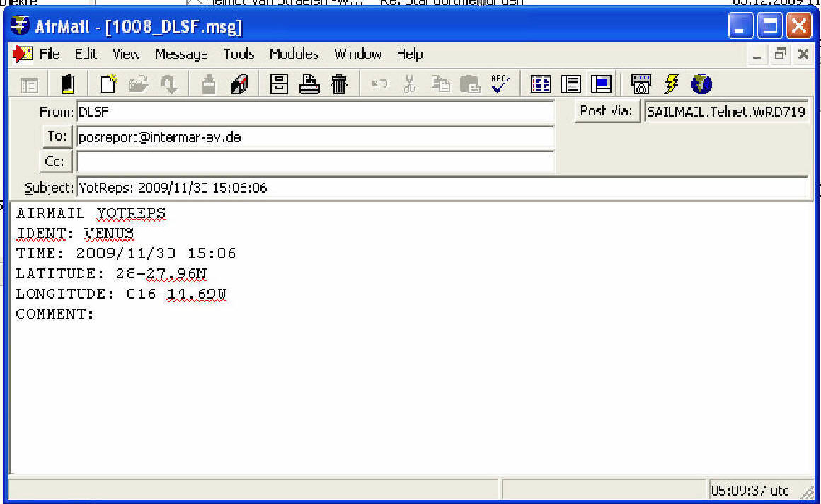The width and height of the screenshot is (821, 504).
Task: Click the To field with posreport address
Action: point(315,137)
